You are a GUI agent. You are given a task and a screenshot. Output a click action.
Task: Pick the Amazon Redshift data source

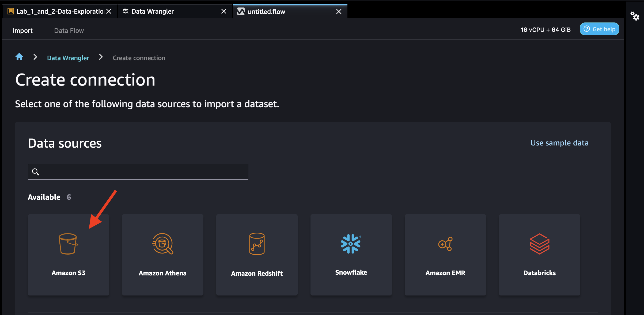[x=257, y=255]
